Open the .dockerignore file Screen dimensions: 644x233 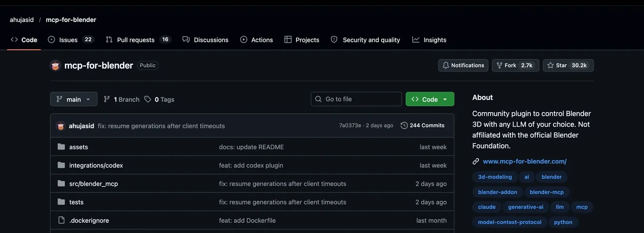point(89,220)
